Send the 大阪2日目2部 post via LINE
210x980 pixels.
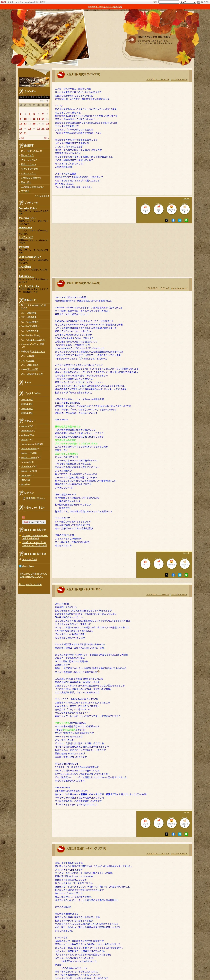point(186,575)
